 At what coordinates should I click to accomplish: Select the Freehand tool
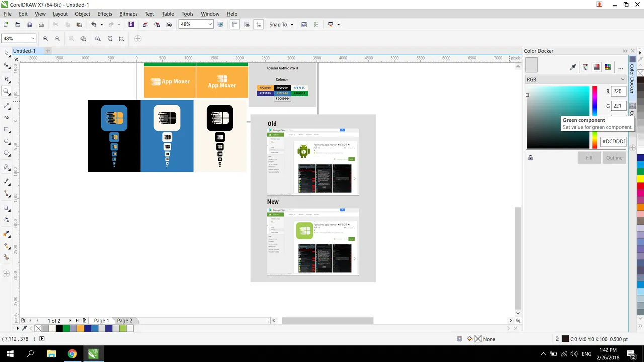coord(6,106)
